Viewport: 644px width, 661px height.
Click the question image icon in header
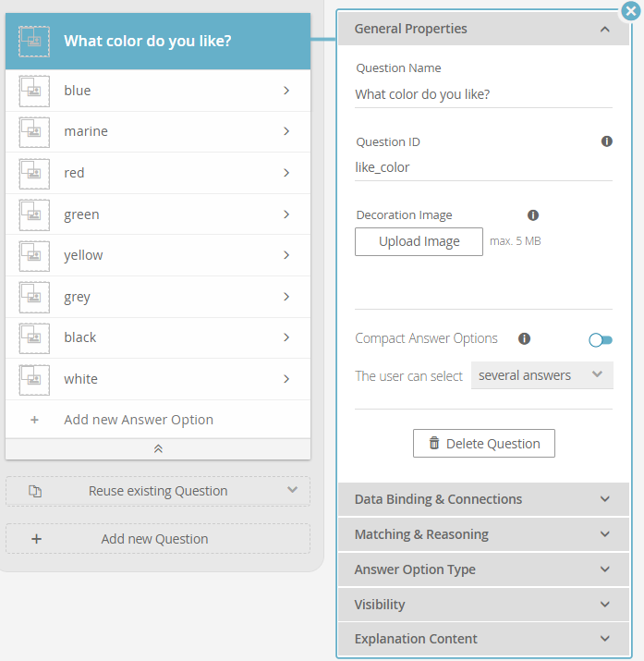click(x=34, y=42)
